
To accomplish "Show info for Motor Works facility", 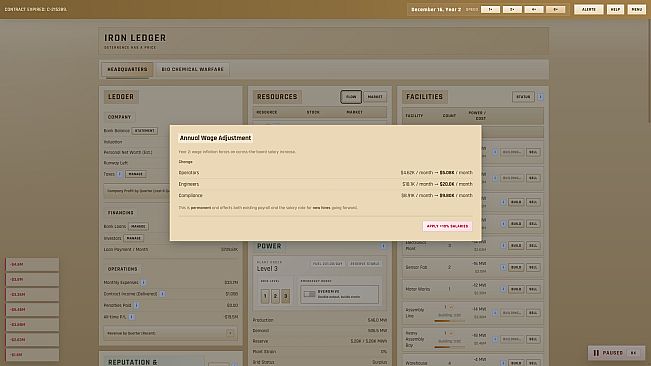I will [x=503, y=289].
